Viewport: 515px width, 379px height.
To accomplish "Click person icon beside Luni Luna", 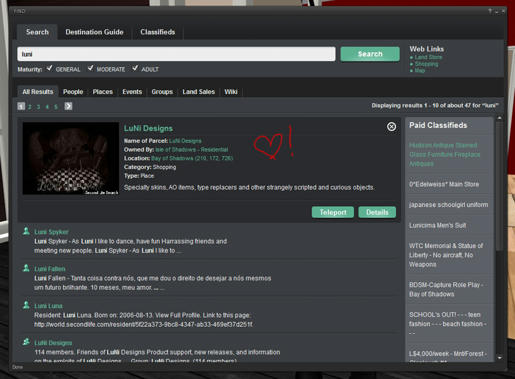I will pyautogui.click(x=26, y=305).
